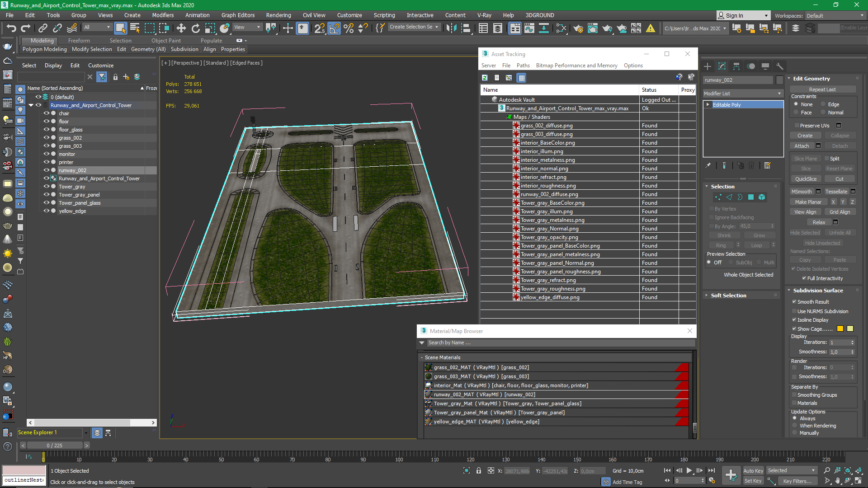Image resolution: width=868 pixels, height=488 pixels.
Task: Open the Create Selection Set dropdown
Action: [414, 27]
